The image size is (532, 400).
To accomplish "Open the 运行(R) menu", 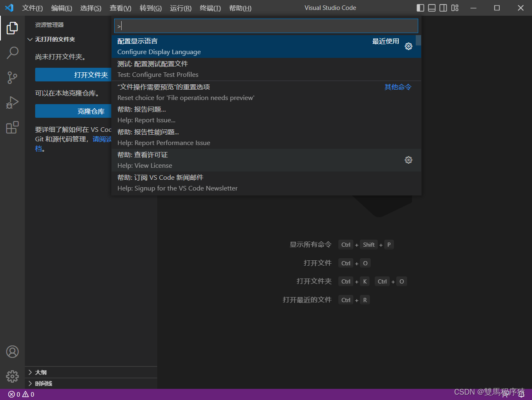I will 181,8.
